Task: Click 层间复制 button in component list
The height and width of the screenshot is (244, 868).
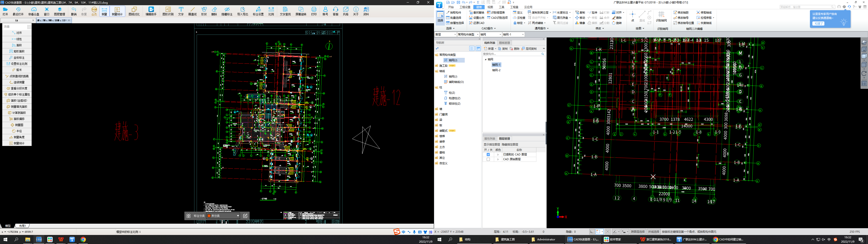Action: pyautogui.click(x=529, y=49)
